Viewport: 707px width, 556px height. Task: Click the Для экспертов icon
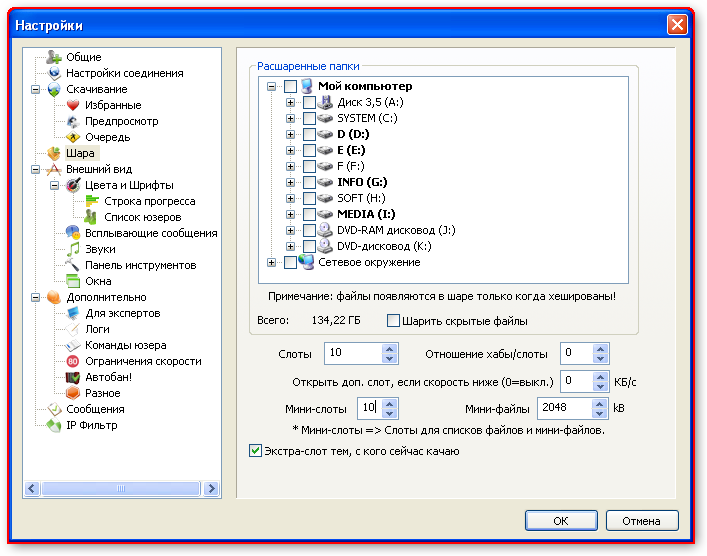pos(73,313)
